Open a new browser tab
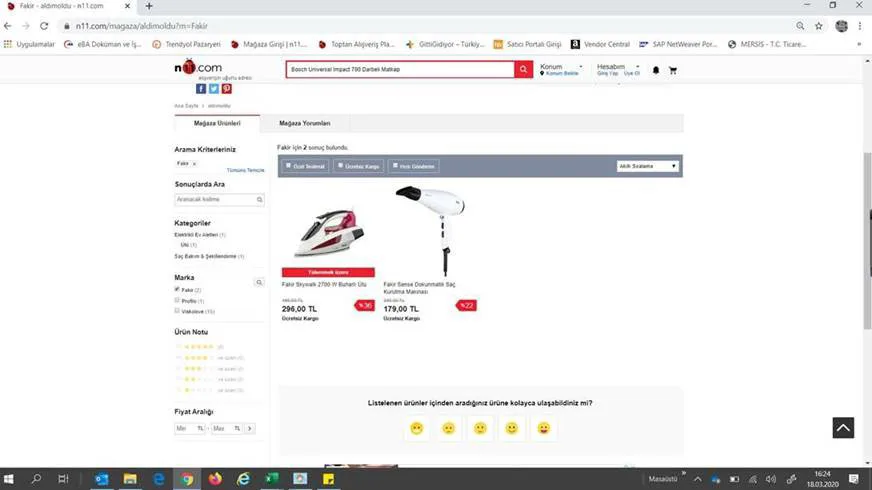Screen dimensions: 872x490 [x=148, y=6]
